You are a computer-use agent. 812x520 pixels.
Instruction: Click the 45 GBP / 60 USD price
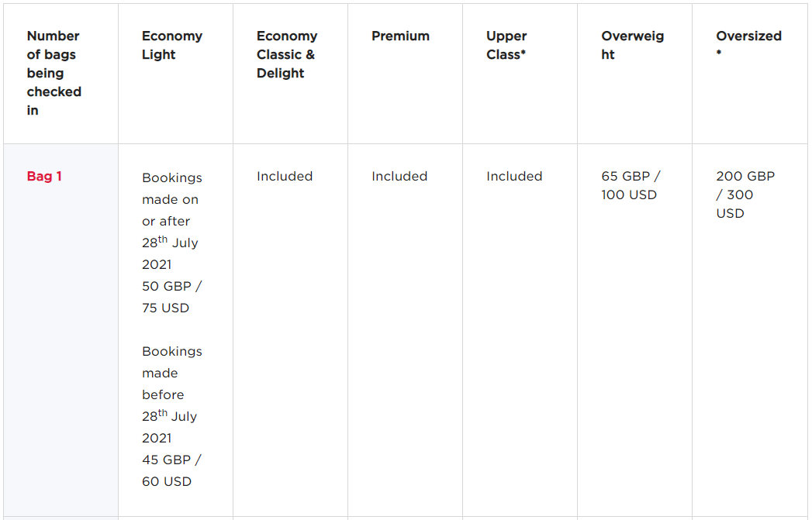tap(171, 470)
